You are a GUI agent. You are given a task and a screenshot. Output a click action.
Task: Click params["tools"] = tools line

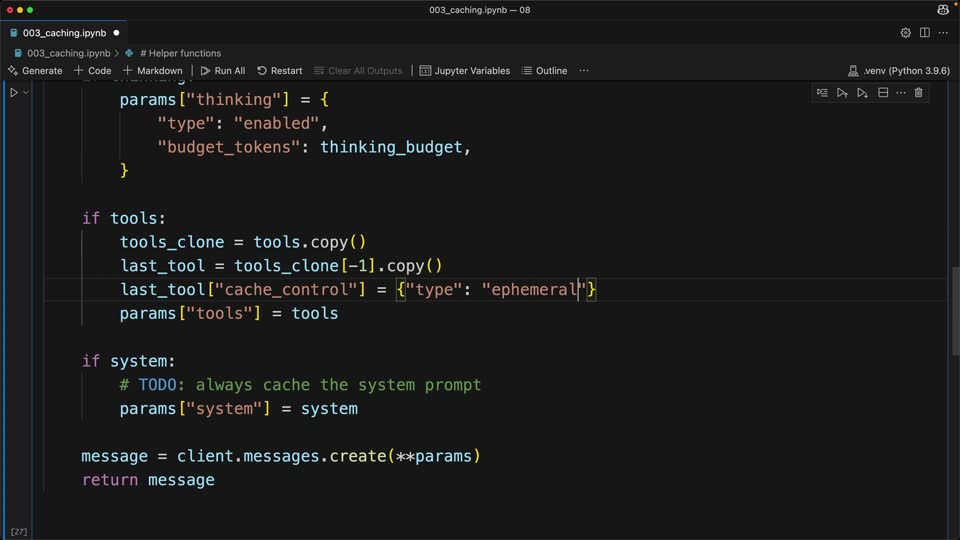pos(229,313)
